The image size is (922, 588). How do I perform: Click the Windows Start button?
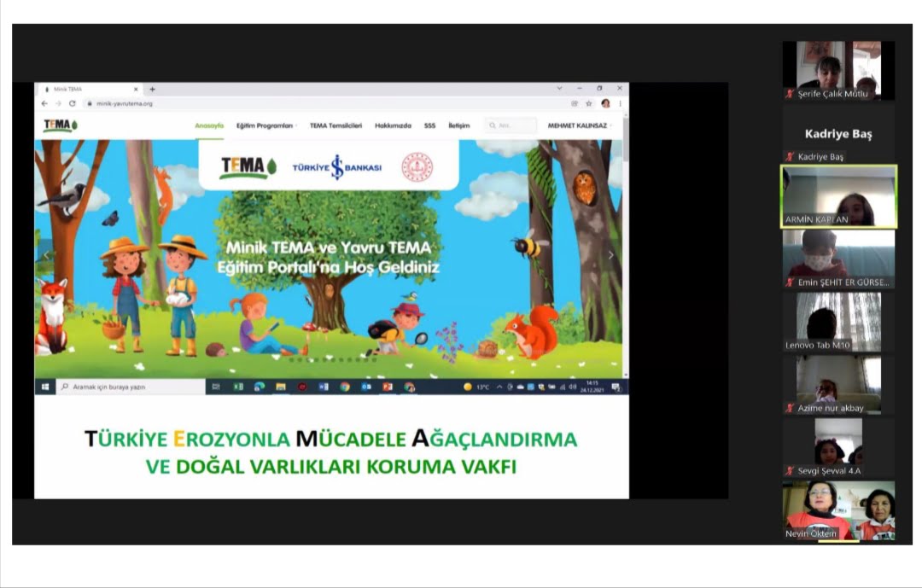click(45, 387)
